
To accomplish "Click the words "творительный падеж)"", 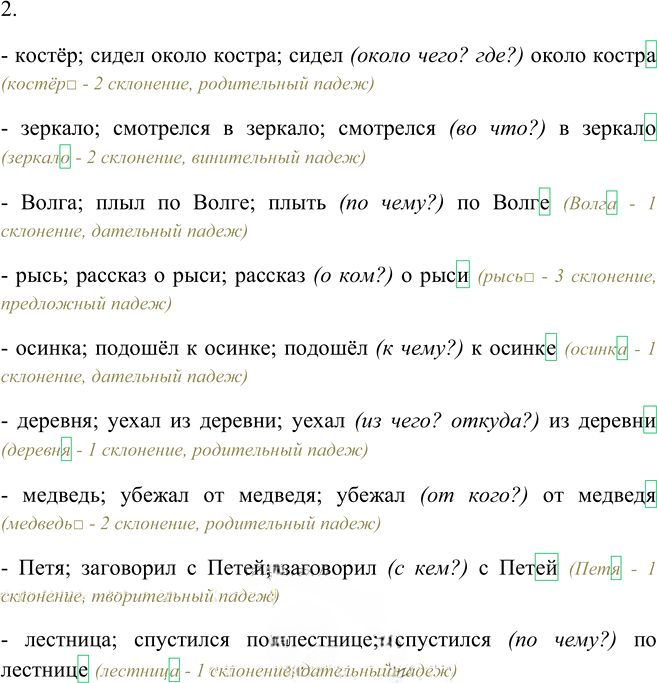I will click(x=185, y=596).
